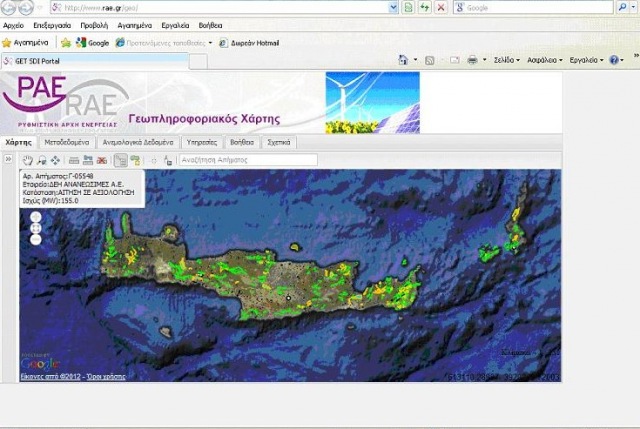Click the map zoom-in plus button
640x429 pixels.
coord(36,216)
